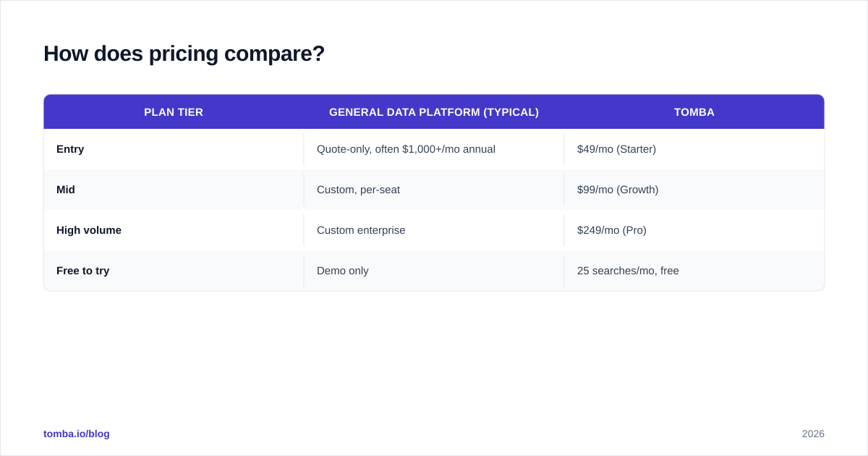The image size is (868, 456).
Task: Open the tomba.io/blog link
Action: tap(77, 434)
